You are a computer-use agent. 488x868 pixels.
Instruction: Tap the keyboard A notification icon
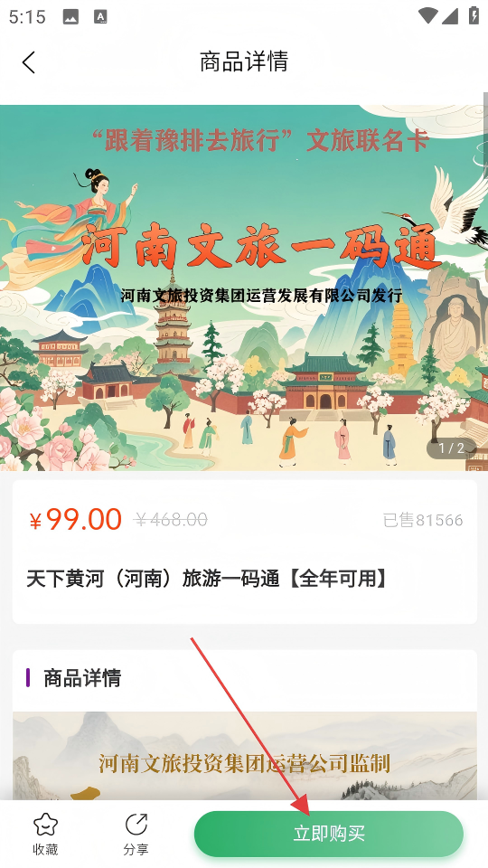point(100,17)
